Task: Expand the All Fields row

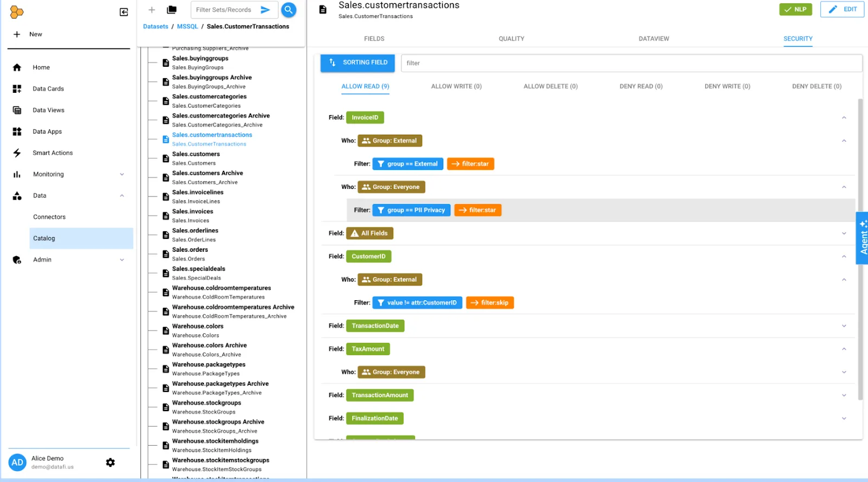Action: tap(844, 233)
